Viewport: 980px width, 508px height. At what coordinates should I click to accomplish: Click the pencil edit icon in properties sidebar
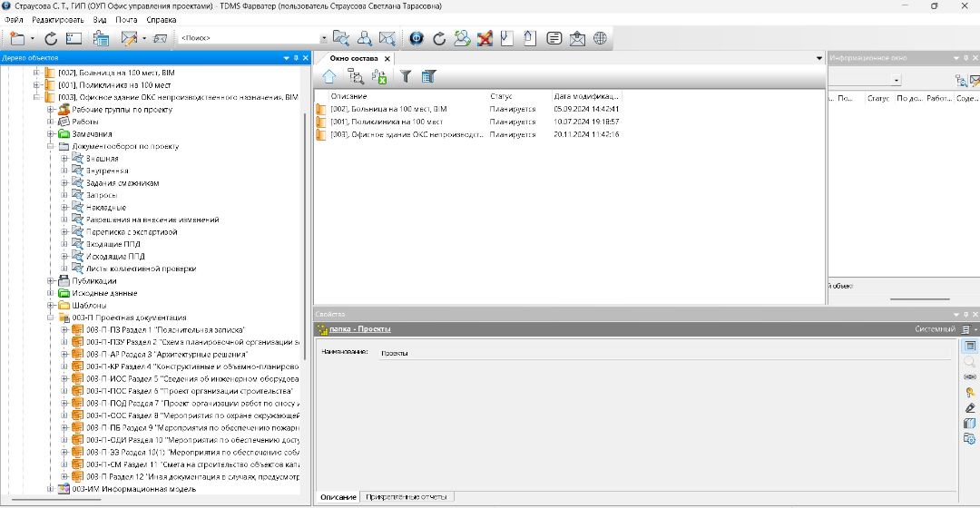tap(969, 407)
